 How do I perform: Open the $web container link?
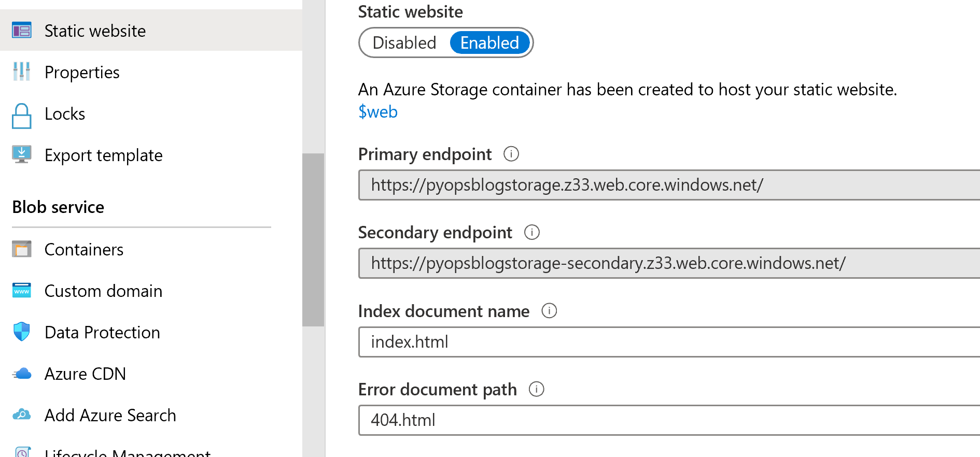coord(378,112)
